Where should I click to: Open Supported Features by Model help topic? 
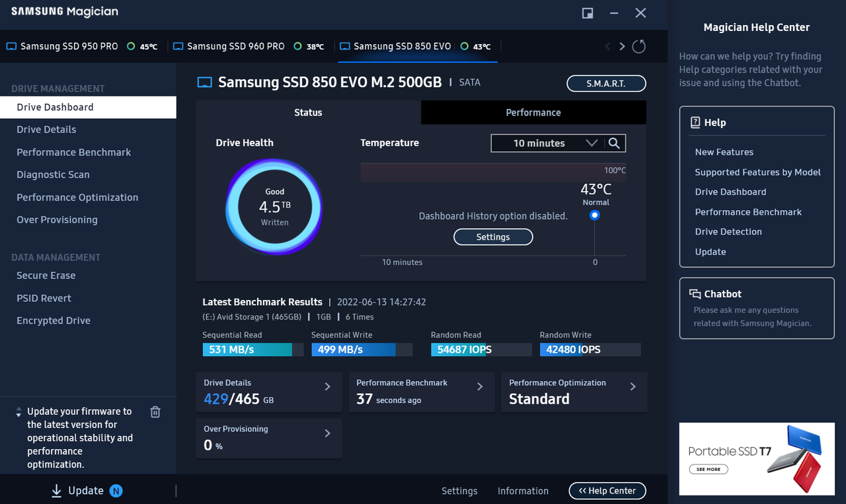(x=757, y=172)
